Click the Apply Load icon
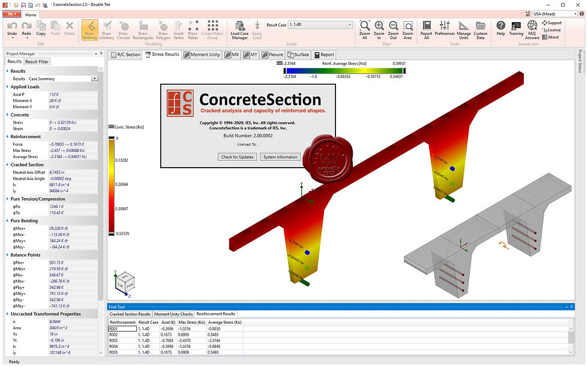This screenshot has height=367, width=588. click(x=257, y=30)
